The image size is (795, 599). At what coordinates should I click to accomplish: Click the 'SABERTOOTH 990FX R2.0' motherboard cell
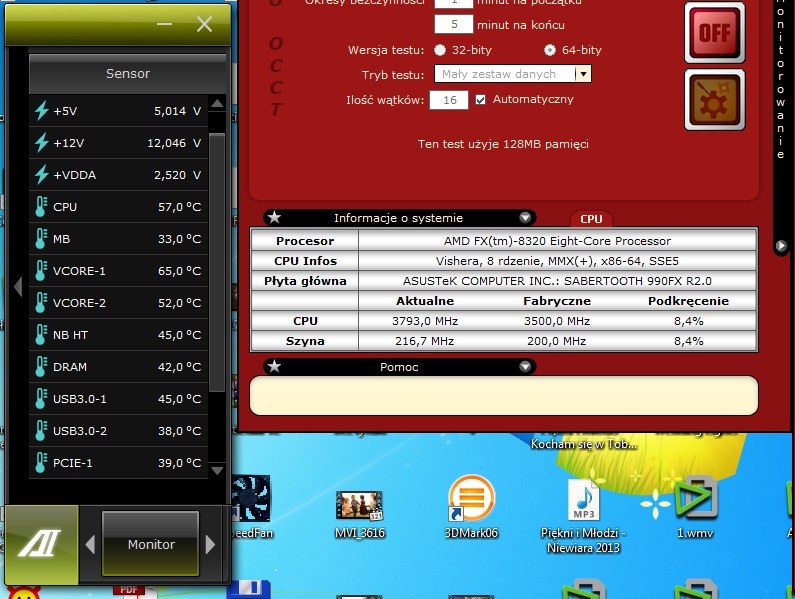(557, 281)
